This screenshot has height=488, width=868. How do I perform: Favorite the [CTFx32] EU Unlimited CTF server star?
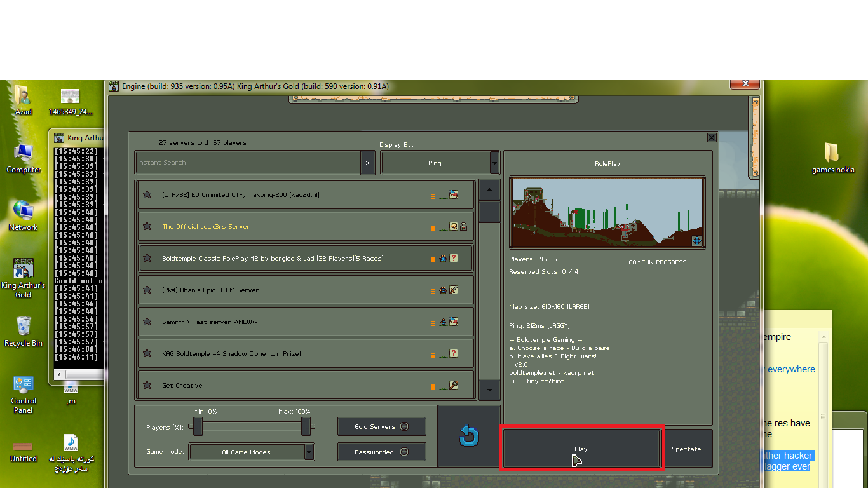[x=147, y=194]
